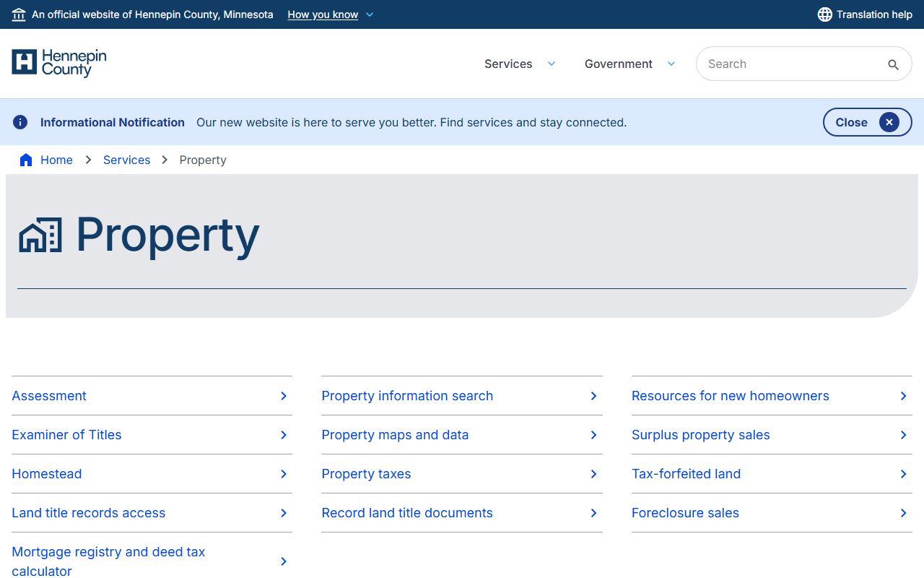Expand the Services dropdown menu
Viewport: 924px width, 578px height.
click(x=520, y=64)
